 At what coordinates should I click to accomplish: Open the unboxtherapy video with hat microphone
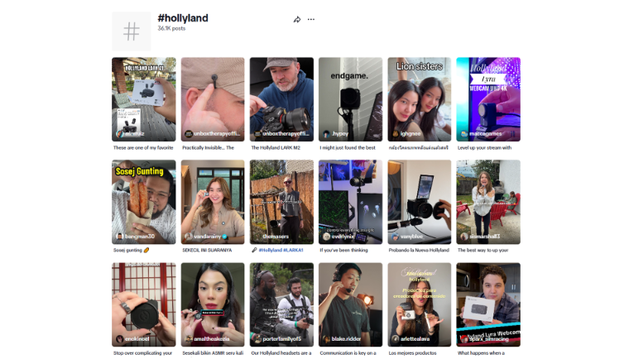pyautogui.click(x=213, y=99)
